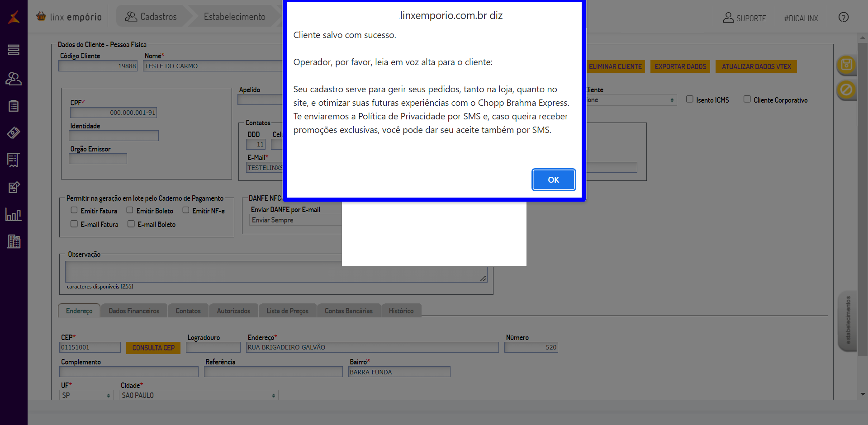
Task: Open the bar chart reports sidebar icon
Action: click(x=14, y=214)
